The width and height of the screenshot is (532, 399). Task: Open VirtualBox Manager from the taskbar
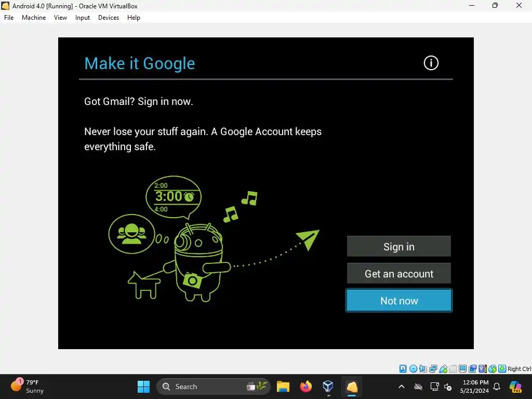click(328, 387)
